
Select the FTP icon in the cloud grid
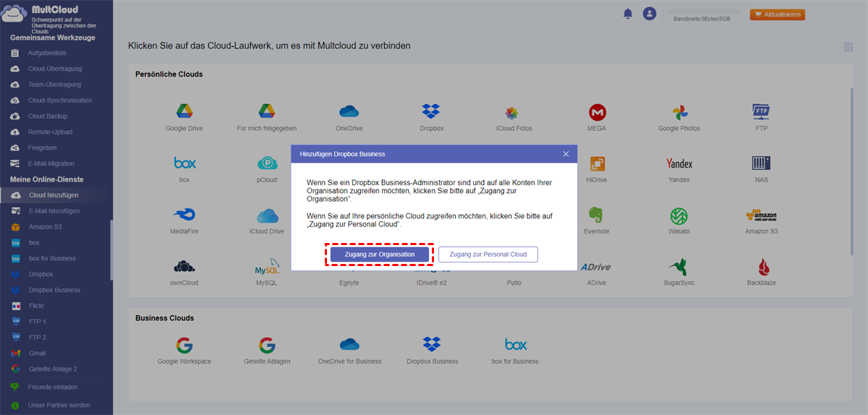coord(761,111)
